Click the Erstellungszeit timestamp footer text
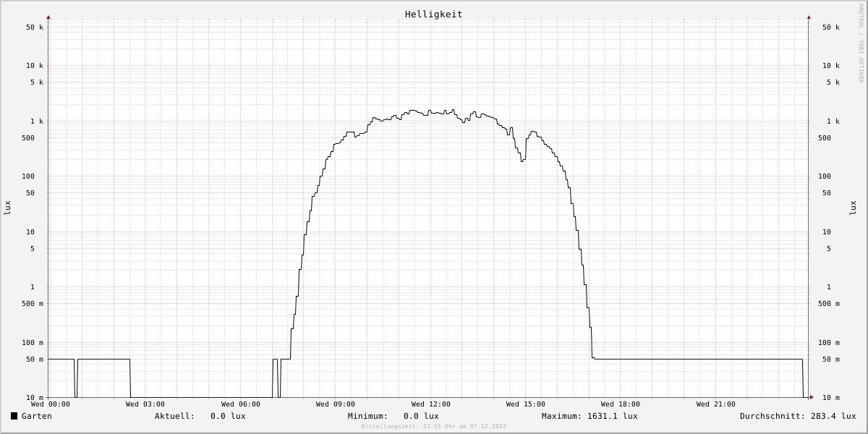The image size is (868, 434). point(434,426)
